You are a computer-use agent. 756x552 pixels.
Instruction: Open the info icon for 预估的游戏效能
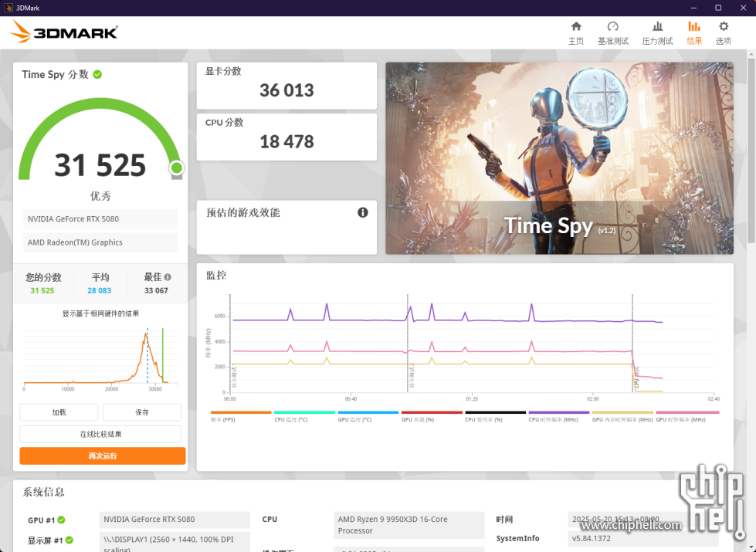[363, 212]
